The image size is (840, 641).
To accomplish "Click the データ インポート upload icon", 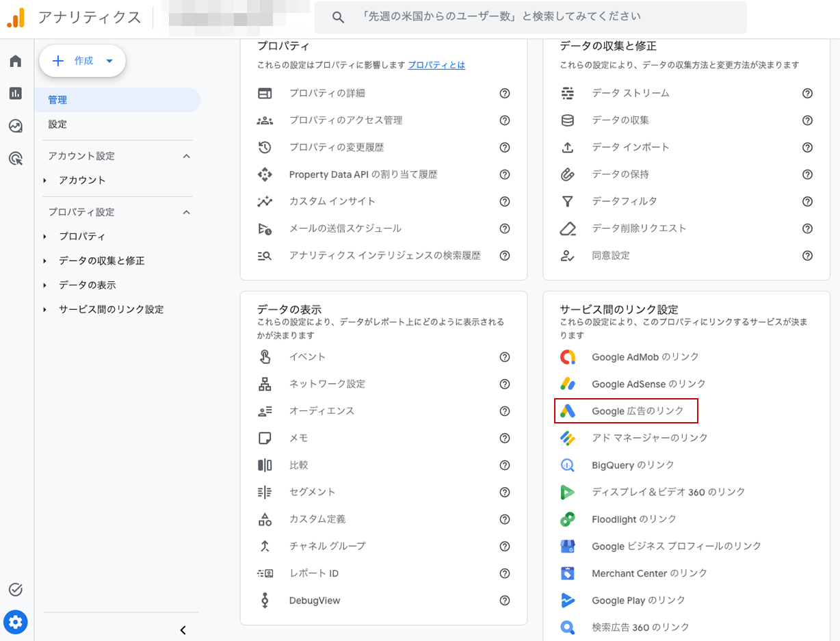I will pos(567,147).
